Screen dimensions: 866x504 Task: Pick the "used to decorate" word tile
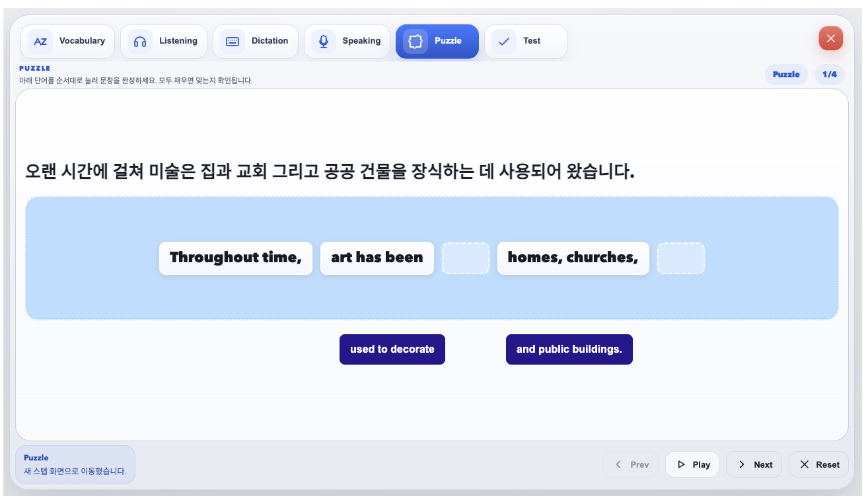(392, 349)
